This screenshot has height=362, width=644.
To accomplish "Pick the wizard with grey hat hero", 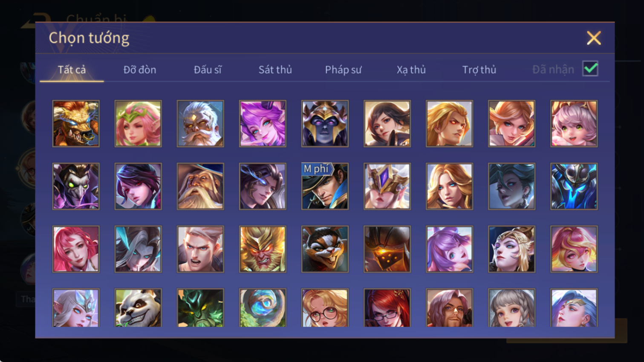I will 200,186.
